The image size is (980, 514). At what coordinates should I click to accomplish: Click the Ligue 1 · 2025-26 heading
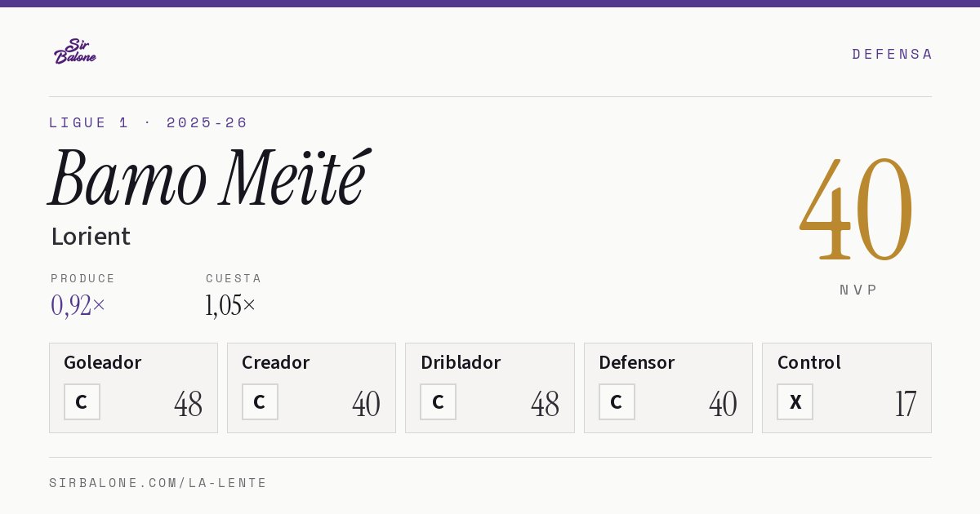coord(149,122)
